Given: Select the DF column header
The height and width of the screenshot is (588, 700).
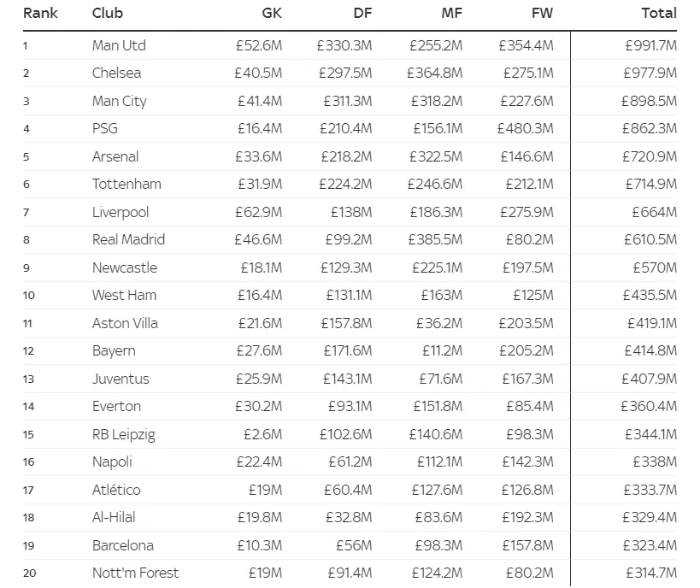Looking at the screenshot, I should [x=362, y=13].
